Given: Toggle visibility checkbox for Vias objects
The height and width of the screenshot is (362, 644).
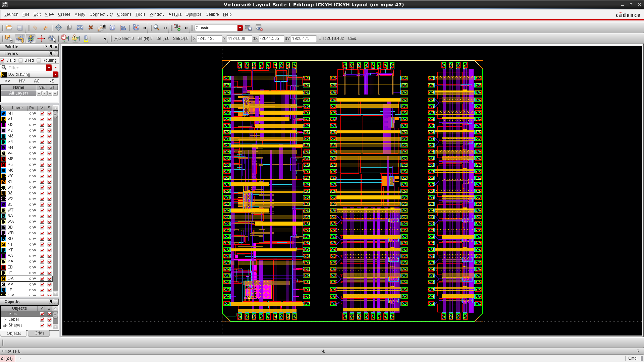Looking at the screenshot, I should (x=42, y=314).
